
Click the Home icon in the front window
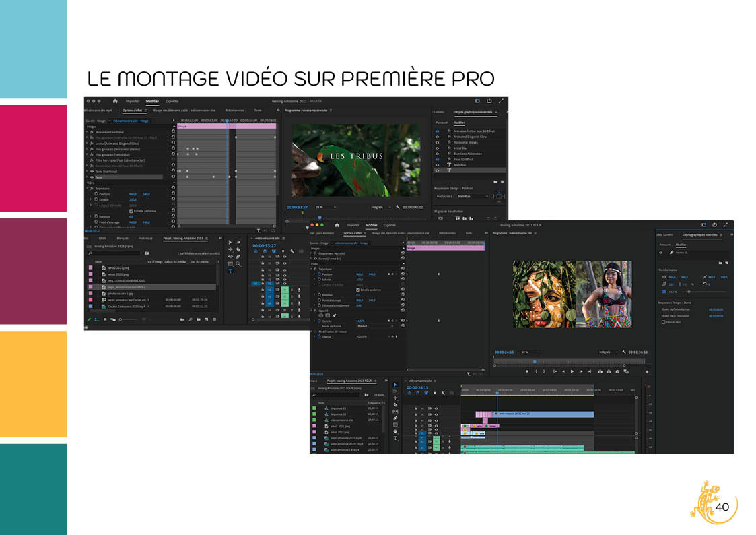tap(337, 225)
